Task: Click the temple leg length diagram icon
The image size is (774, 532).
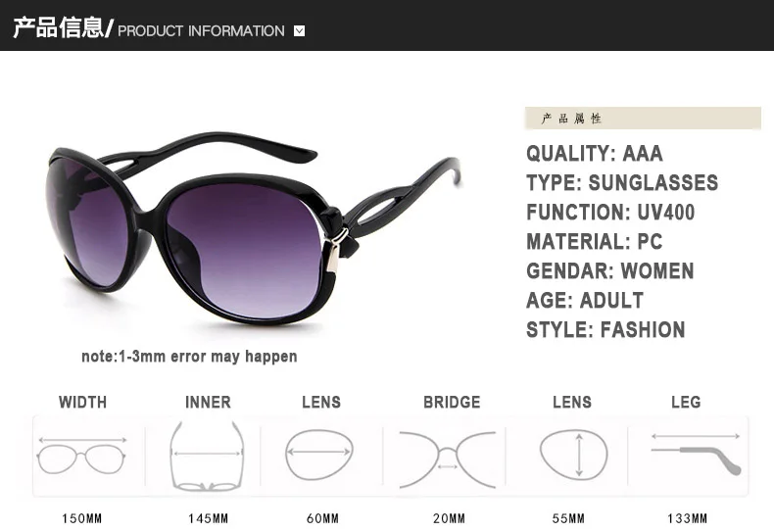Action: coord(696,454)
